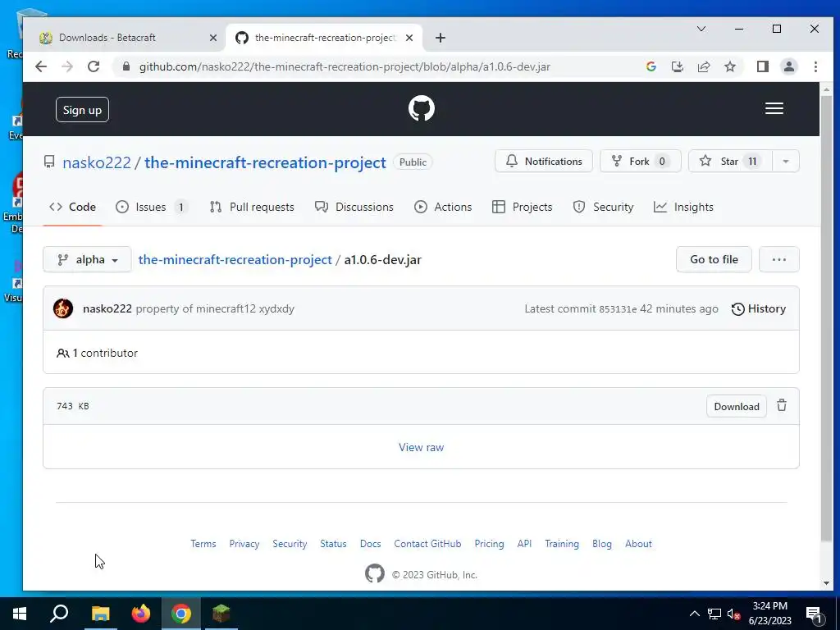Open a new Chrome tab
Viewport: 840px width, 630px height.
click(x=440, y=38)
